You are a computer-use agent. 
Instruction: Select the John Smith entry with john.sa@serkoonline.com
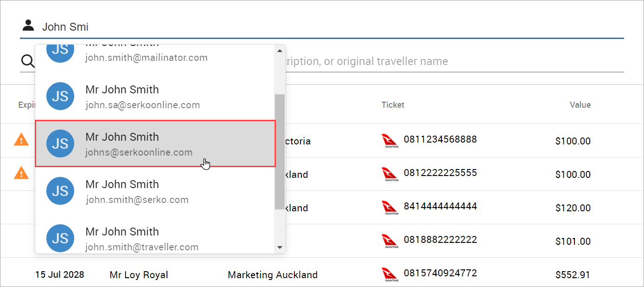pos(139,96)
